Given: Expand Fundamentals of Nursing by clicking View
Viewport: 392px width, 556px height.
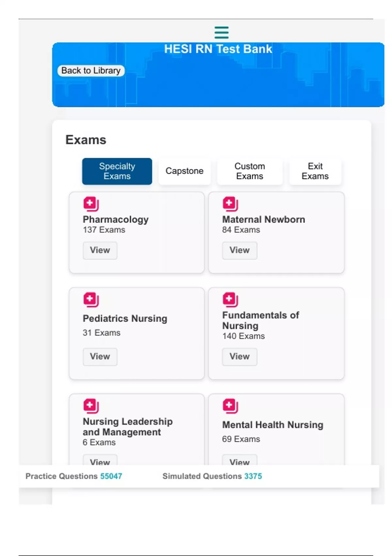Looking at the screenshot, I should click(239, 356).
